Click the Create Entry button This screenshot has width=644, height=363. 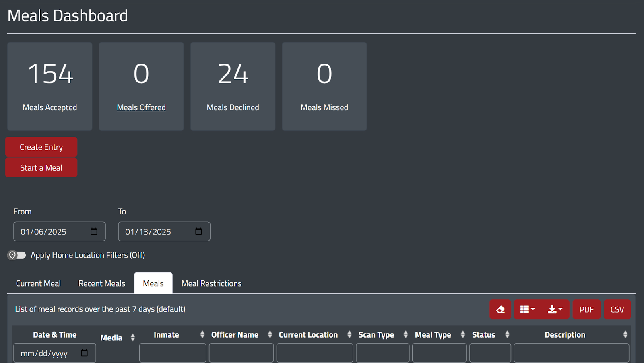pos(41,147)
